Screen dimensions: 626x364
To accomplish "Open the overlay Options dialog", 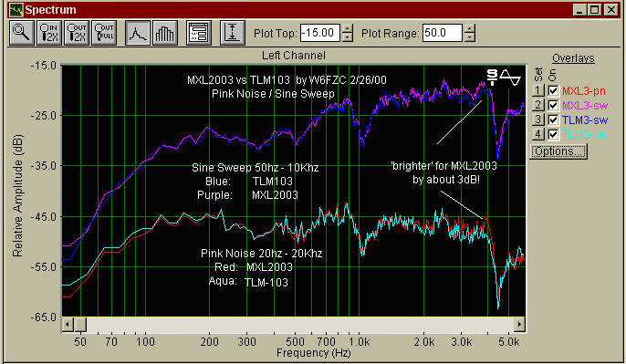I will click(x=558, y=151).
